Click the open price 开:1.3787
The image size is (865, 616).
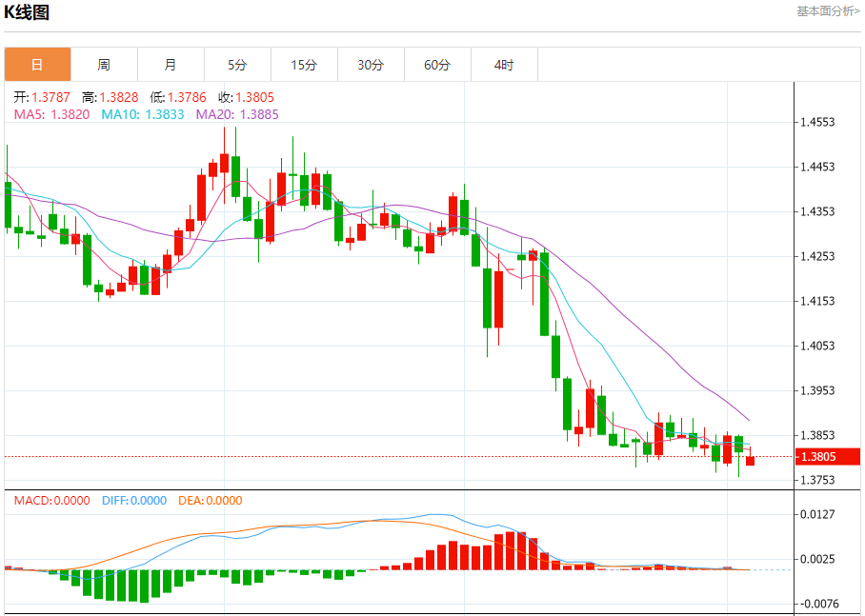click(x=42, y=98)
